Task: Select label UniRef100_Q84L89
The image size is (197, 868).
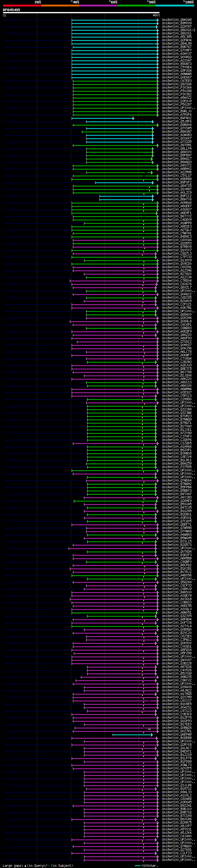Action: 177,43
